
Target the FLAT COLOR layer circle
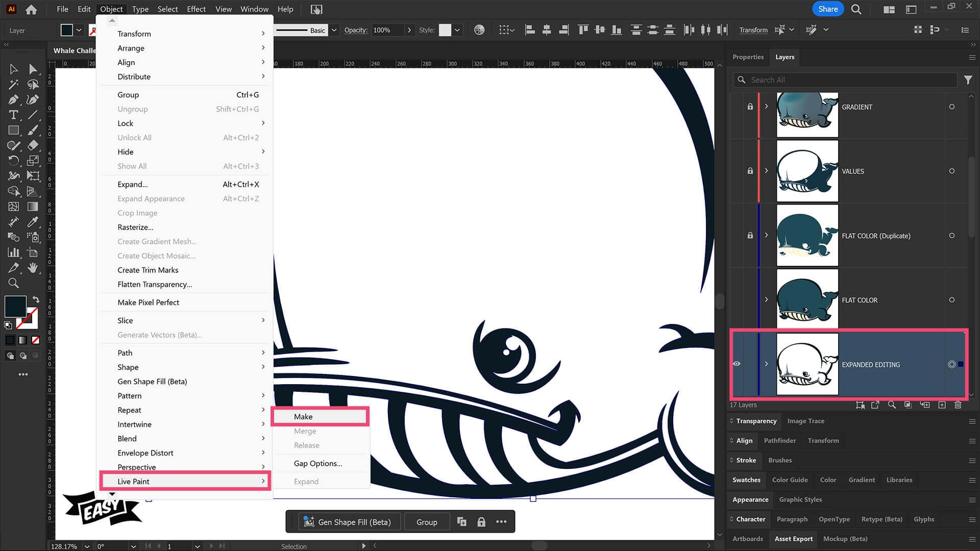[x=952, y=300]
